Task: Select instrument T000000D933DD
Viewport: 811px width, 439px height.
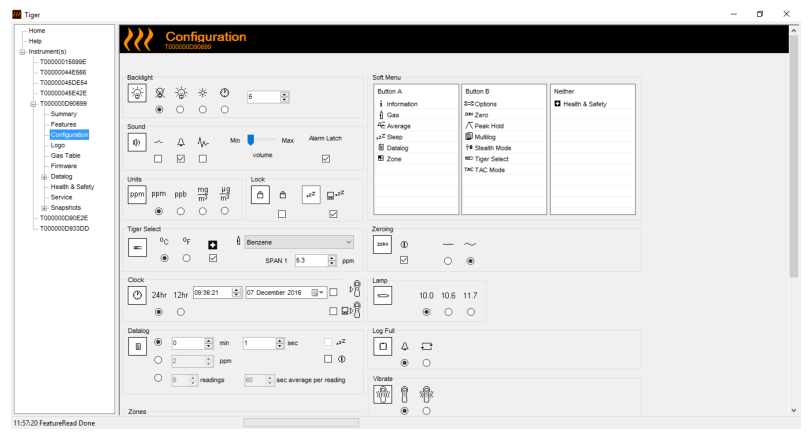Action: [x=65, y=229]
